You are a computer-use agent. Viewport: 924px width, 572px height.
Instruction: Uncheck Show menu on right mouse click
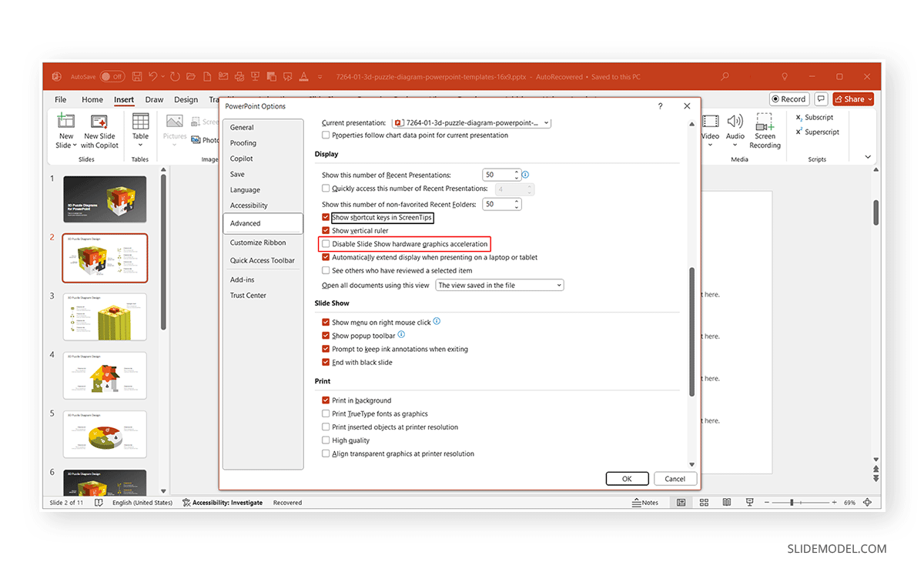pos(326,322)
